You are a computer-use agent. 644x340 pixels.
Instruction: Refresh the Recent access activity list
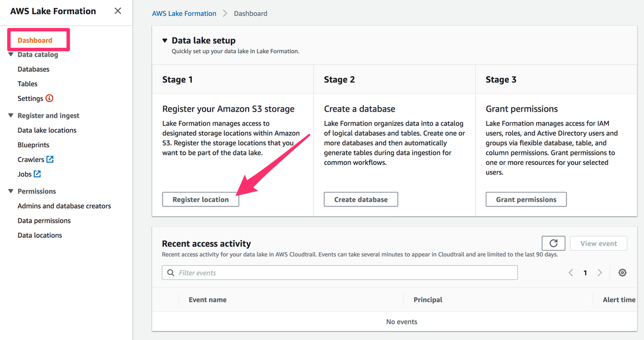(553, 243)
